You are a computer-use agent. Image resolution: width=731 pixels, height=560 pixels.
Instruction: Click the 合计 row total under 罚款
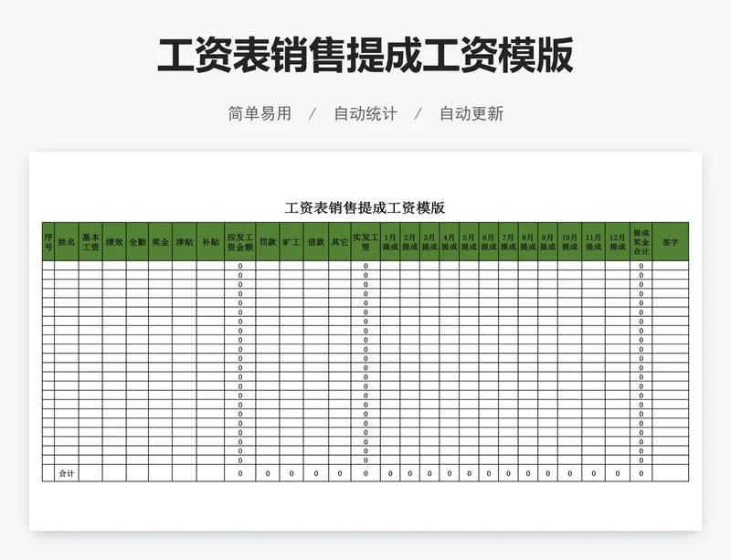point(268,473)
